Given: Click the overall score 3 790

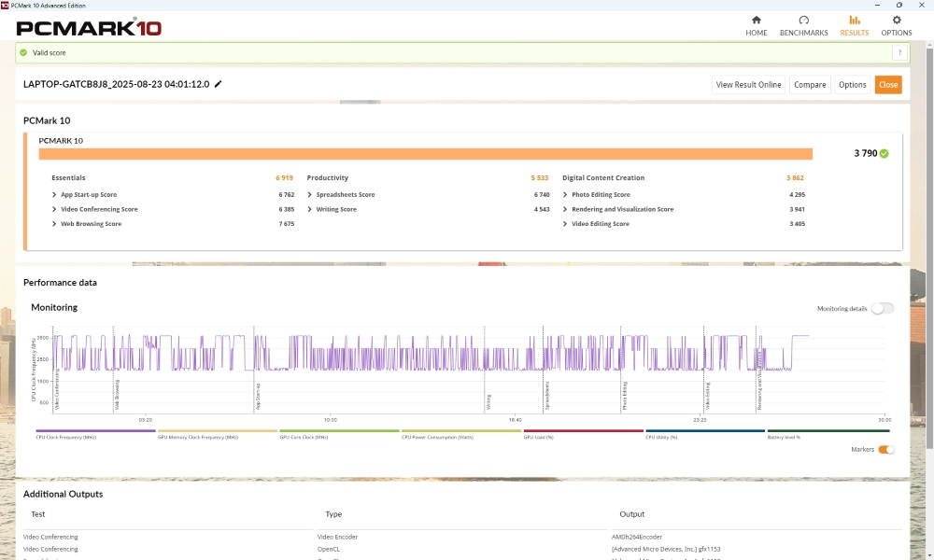Looking at the screenshot, I should [866, 154].
